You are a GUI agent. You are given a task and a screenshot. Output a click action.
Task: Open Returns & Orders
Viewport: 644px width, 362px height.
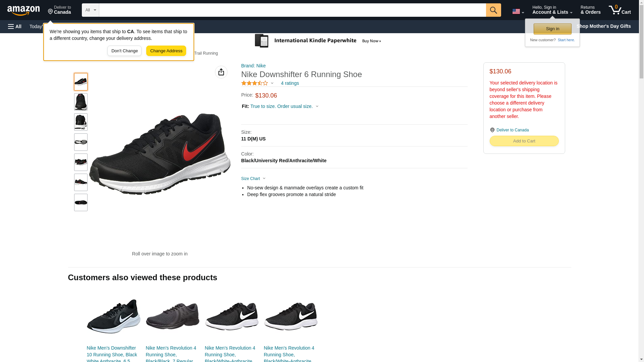click(x=590, y=10)
